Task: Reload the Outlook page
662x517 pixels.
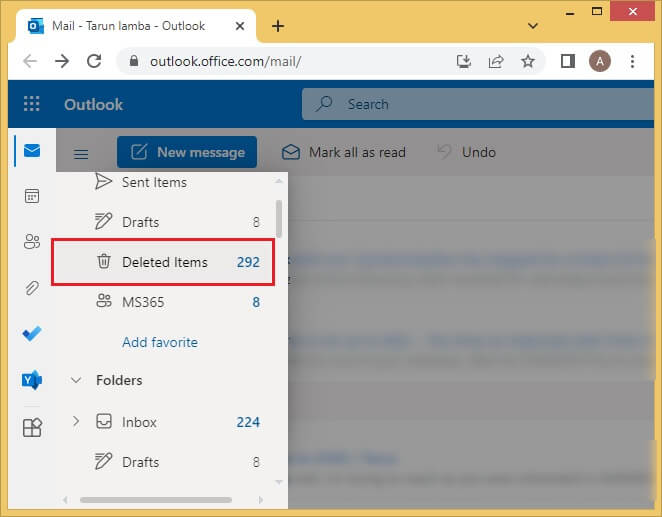Action: click(94, 61)
